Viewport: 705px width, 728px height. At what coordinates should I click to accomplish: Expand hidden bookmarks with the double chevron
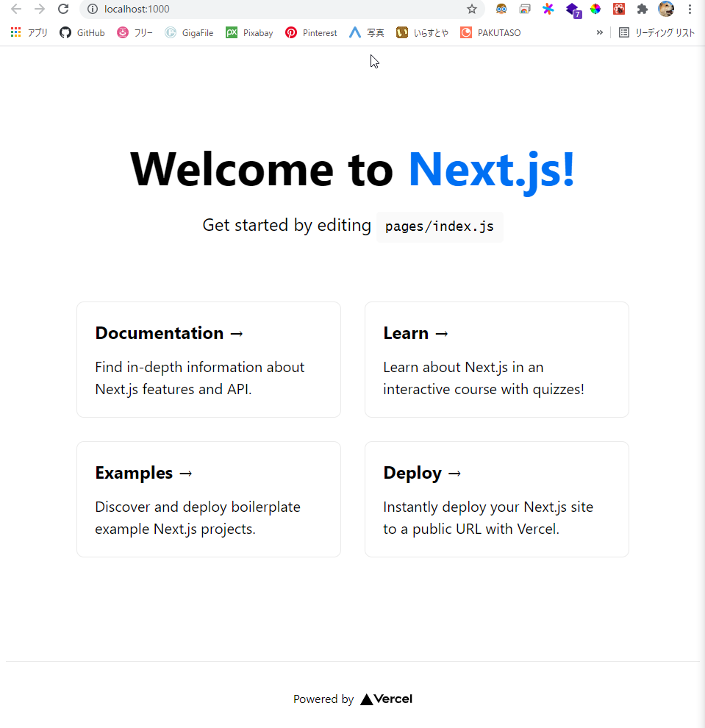click(x=600, y=32)
